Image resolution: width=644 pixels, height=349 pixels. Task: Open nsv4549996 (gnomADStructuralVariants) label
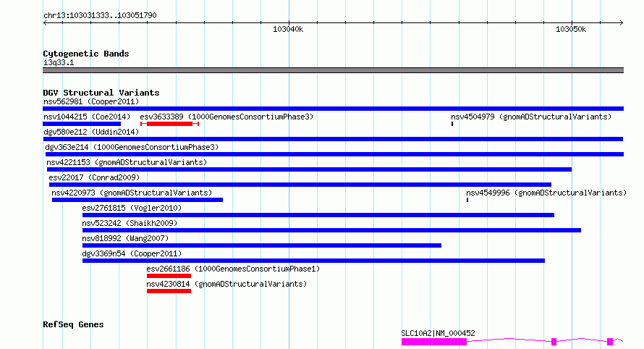[x=546, y=193]
